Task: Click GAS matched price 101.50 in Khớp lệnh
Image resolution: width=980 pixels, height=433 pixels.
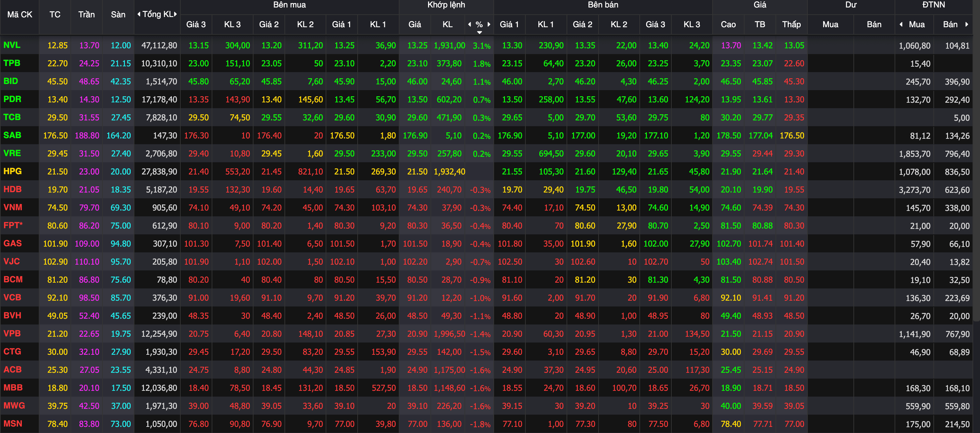Action: click(415, 244)
